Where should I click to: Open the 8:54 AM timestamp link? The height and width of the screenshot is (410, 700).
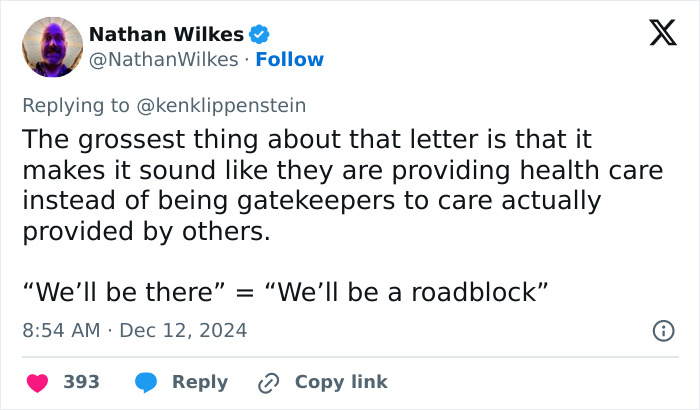(x=59, y=330)
